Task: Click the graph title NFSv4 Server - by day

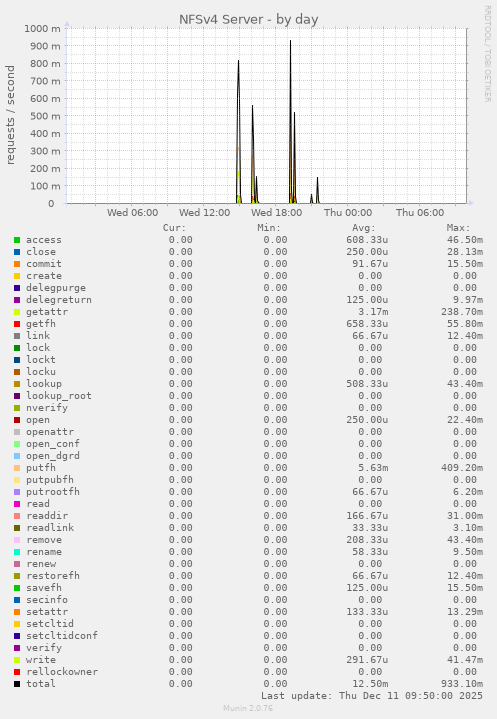Action: click(x=248, y=19)
